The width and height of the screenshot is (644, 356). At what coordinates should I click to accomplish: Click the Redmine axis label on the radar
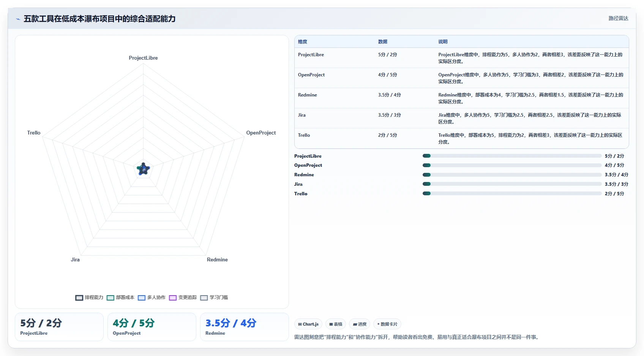pyautogui.click(x=217, y=259)
